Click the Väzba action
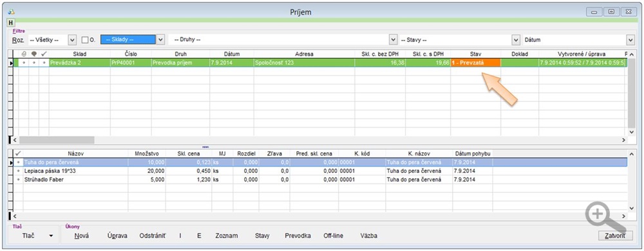The height and width of the screenshot is (251, 644). (369, 236)
